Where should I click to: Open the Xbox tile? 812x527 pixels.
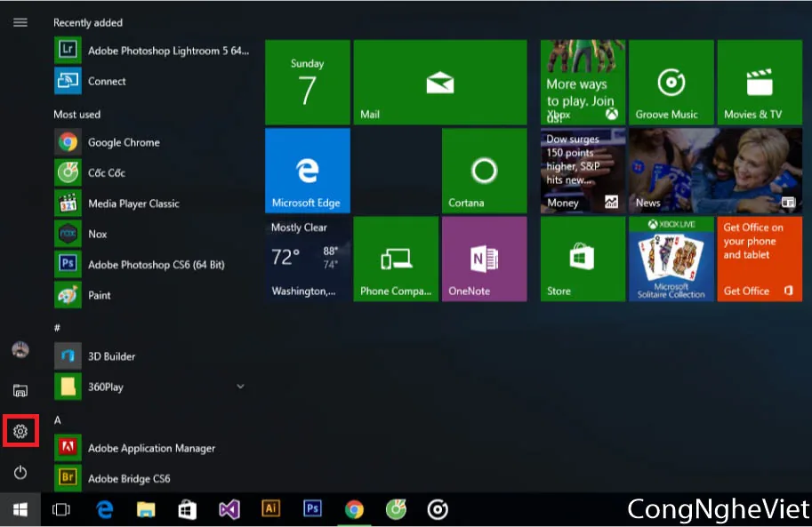pyautogui.click(x=583, y=83)
